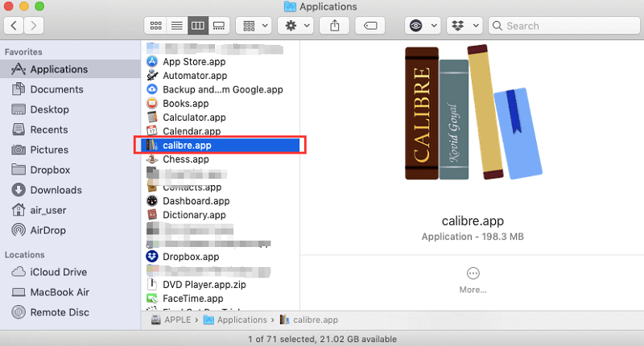Screen dimensions: 644x346
Task: Open the group-by arrangement dropdown
Action: click(x=254, y=26)
